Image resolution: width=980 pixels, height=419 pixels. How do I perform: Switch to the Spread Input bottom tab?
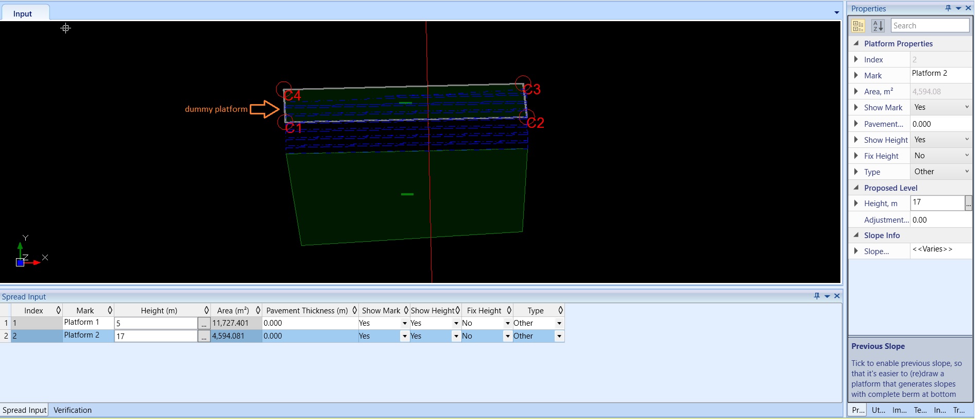click(x=24, y=410)
